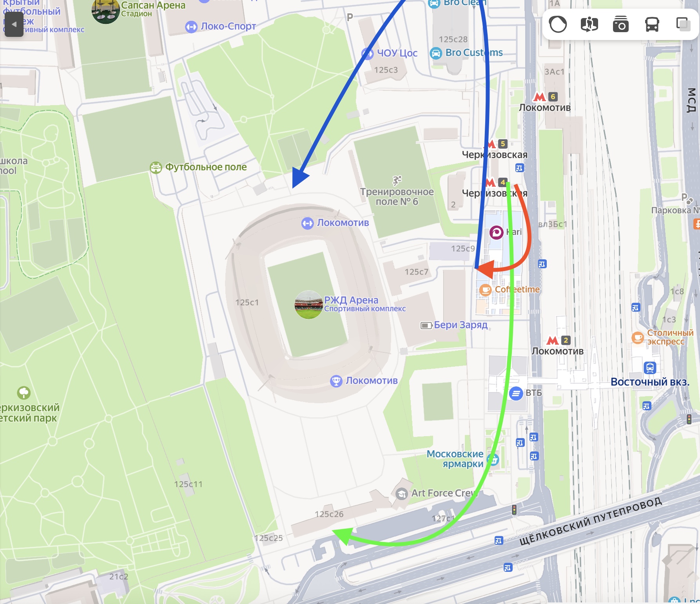Open the Coffeetime cafe marker

[485, 290]
